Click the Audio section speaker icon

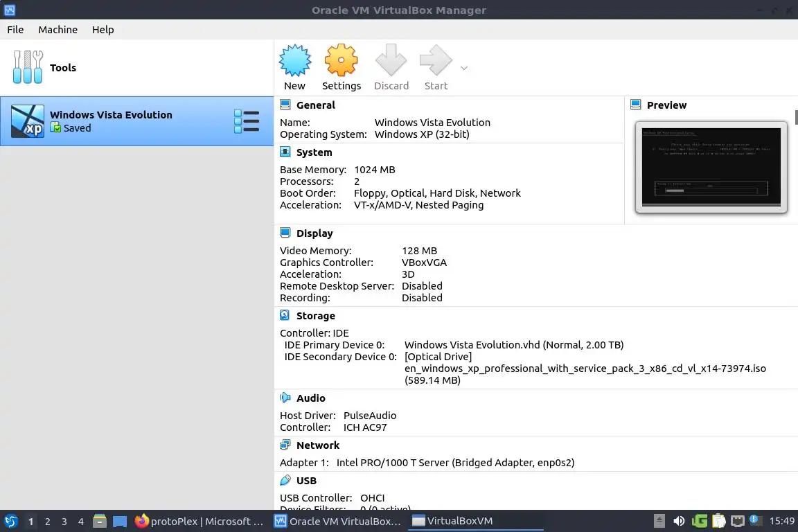(285, 398)
